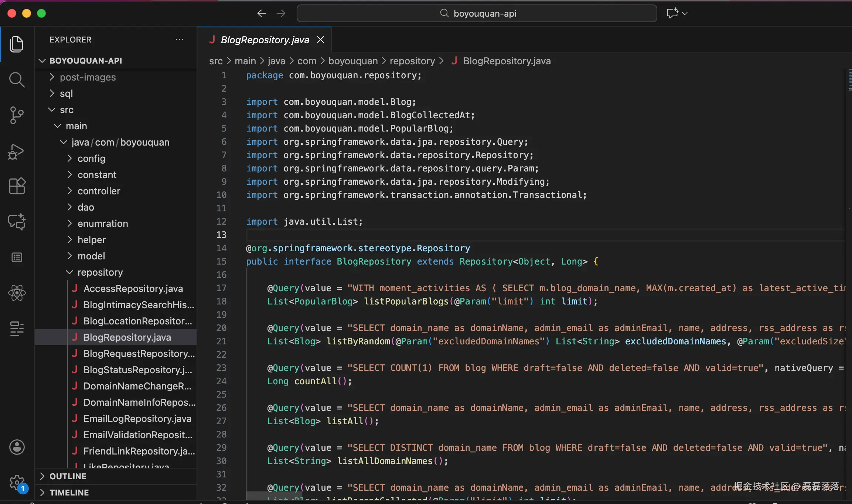Open the Chat view icon in activity bar
The image size is (852, 504).
click(x=17, y=222)
